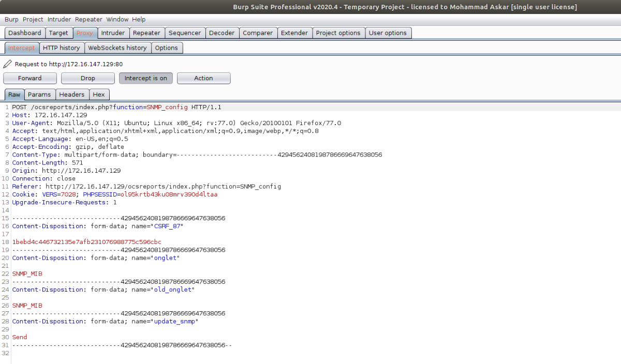Show the Raw request view
621x364 pixels.
pos(14,95)
